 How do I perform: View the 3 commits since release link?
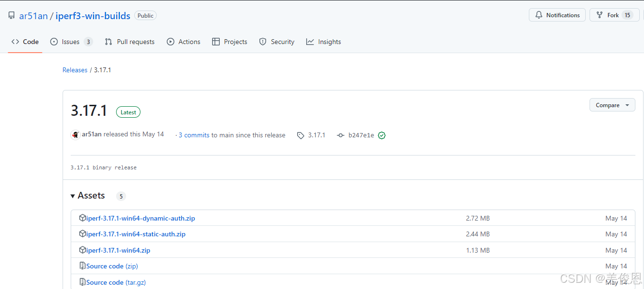[194, 135]
